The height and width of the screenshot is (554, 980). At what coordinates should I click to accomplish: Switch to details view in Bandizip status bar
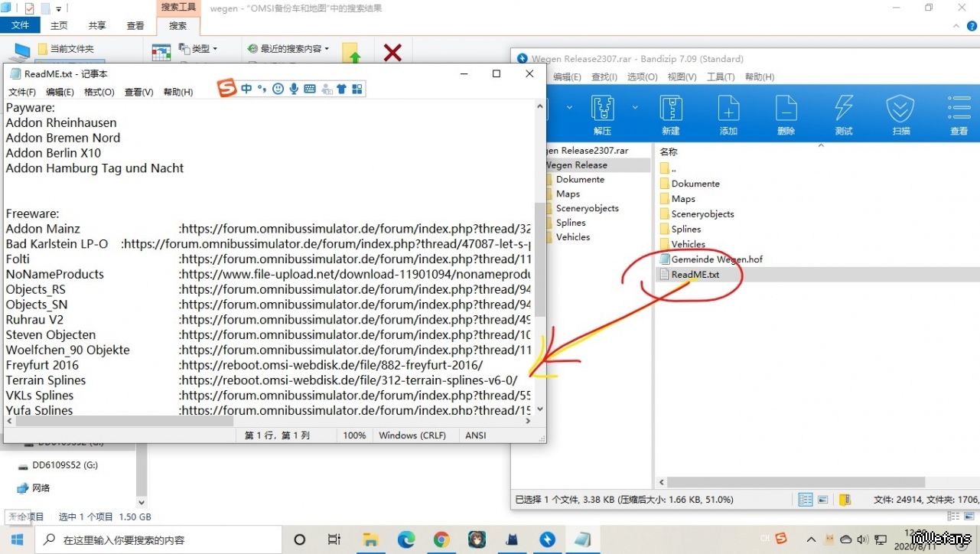805,500
